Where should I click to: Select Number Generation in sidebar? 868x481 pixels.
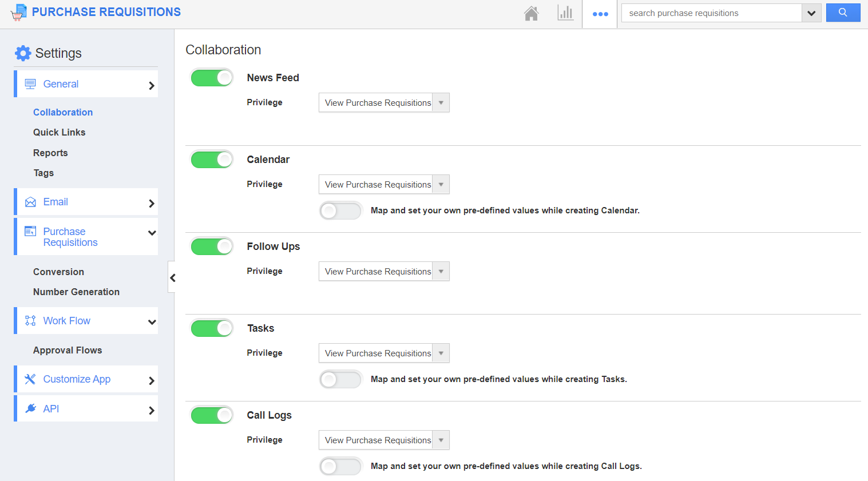pyautogui.click(x=76, y=292)
